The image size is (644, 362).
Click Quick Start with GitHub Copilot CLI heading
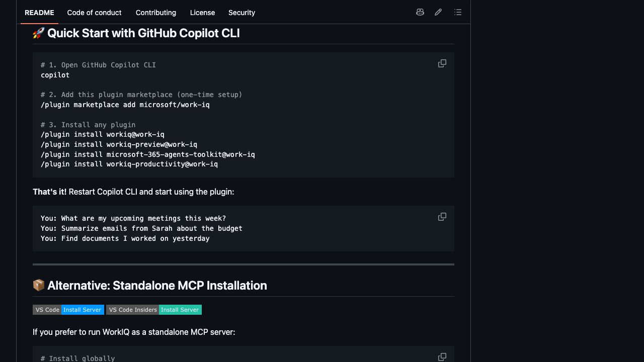136,33
